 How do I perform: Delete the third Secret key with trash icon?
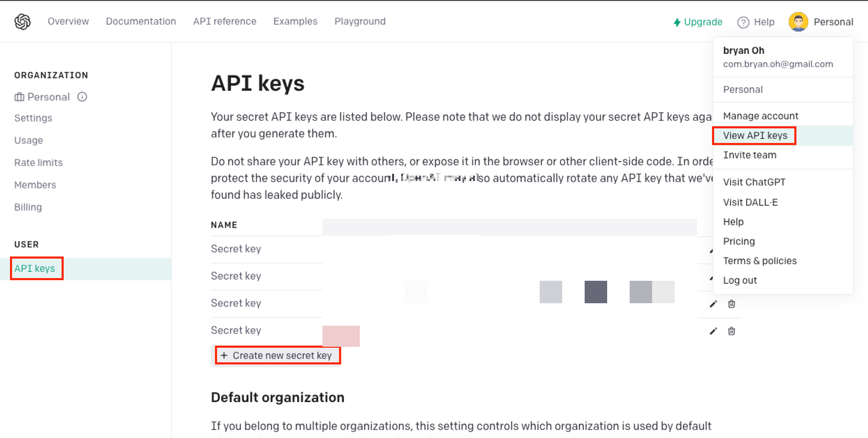(732, 304)
